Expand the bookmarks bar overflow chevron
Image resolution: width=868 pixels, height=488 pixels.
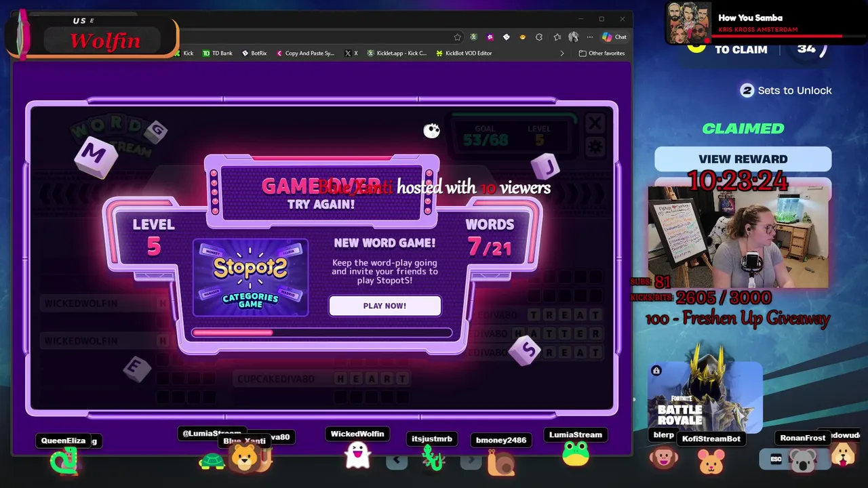tap(561, 53)
